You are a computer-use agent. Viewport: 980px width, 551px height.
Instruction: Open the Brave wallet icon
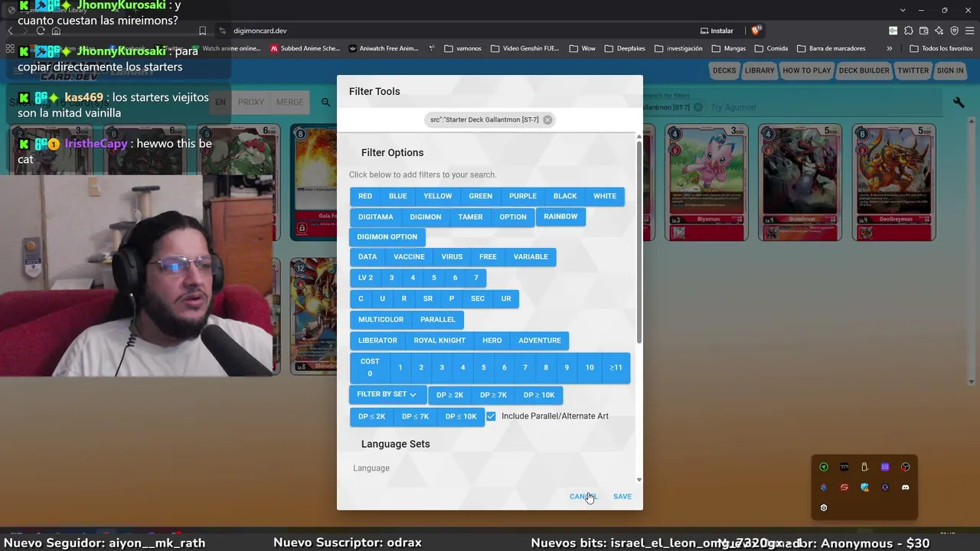[x=924, y=31]
